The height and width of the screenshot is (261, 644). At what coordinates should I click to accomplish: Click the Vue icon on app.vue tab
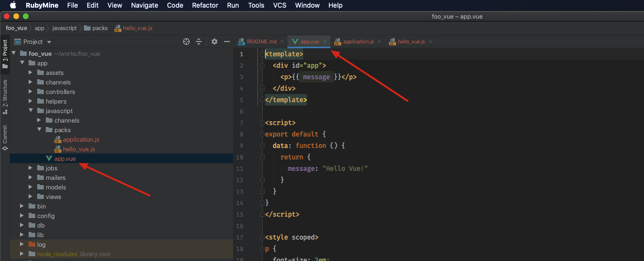(295, 42)
